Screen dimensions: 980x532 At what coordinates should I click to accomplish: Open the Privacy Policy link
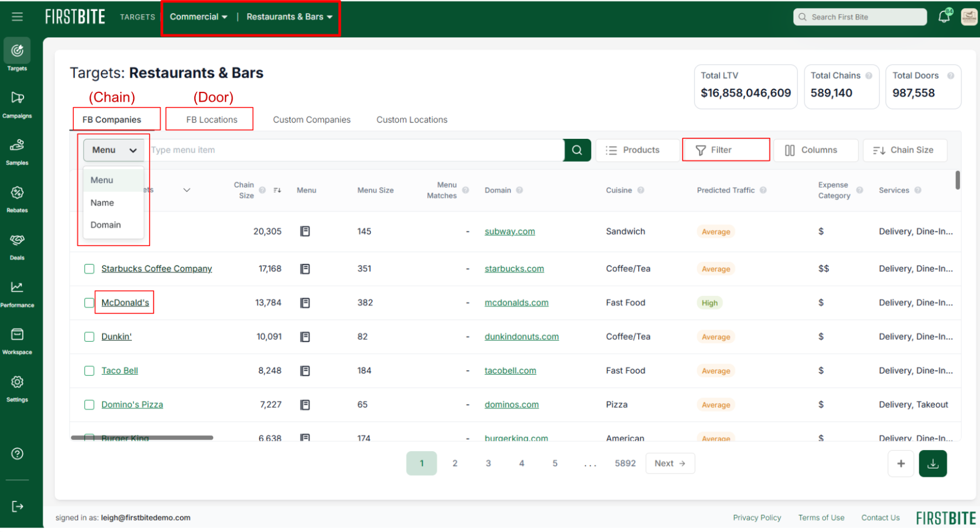[757, 518]
